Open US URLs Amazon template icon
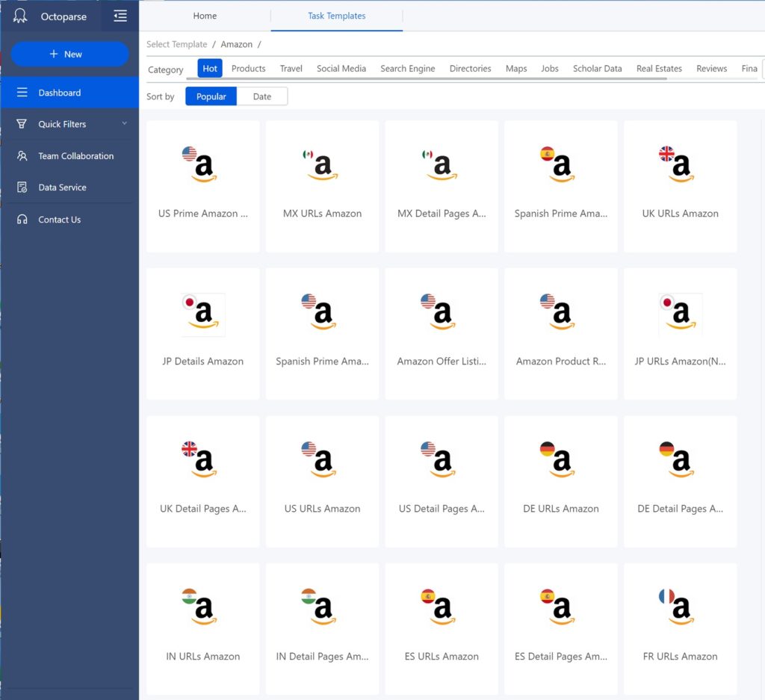 click(x=320, y=459)
